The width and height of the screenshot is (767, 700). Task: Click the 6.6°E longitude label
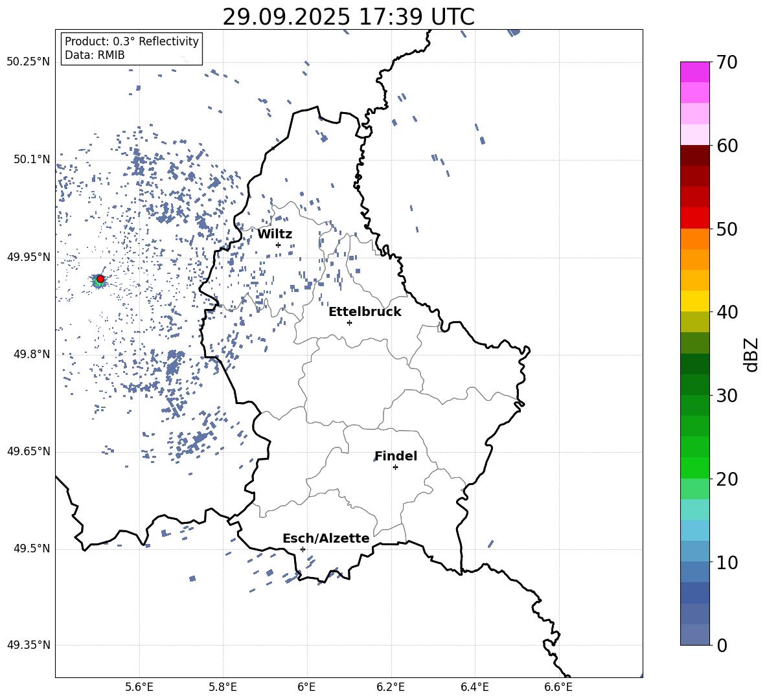[x=558, y=687]
